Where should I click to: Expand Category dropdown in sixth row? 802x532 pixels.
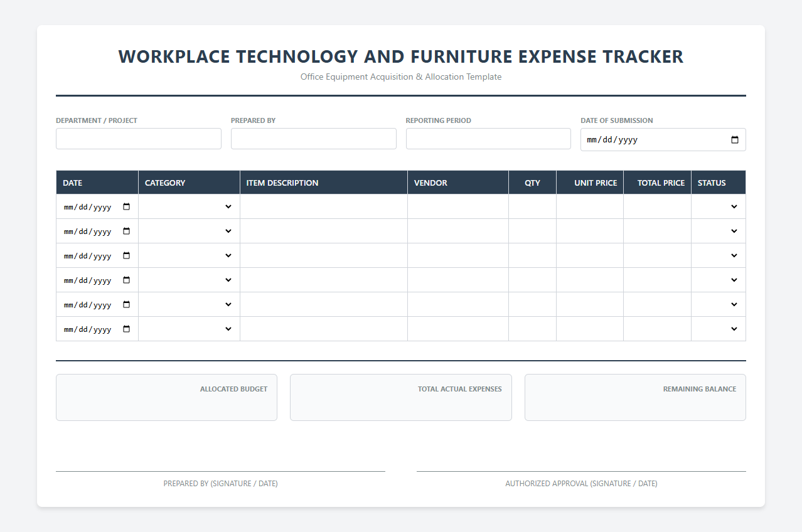(189, 329)
